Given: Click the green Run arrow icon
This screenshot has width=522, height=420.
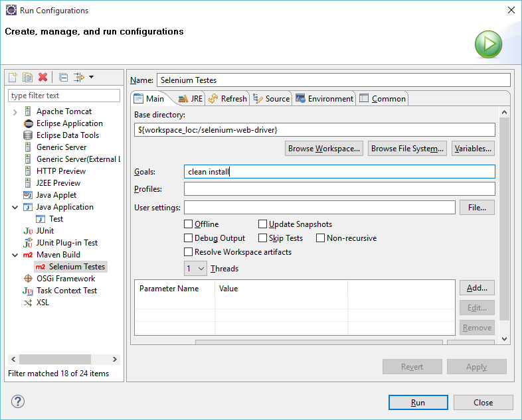Looking at the screenshot, I should click(488, 45).
